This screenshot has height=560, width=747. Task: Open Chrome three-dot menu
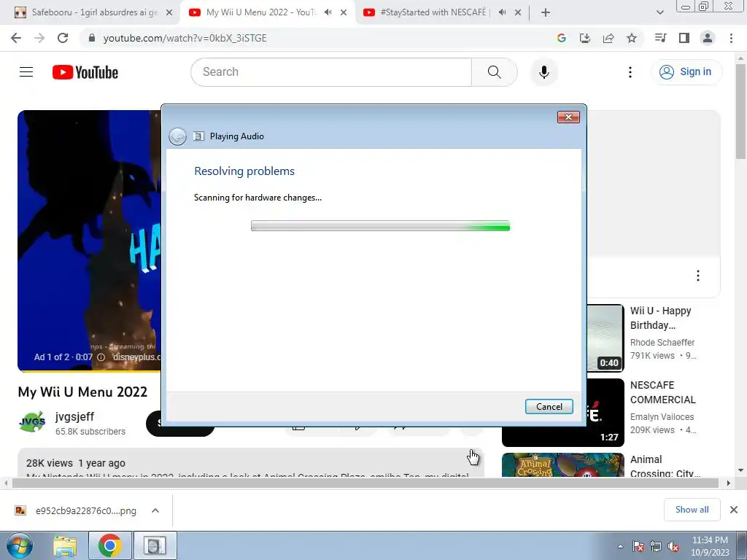pos(731,38)
